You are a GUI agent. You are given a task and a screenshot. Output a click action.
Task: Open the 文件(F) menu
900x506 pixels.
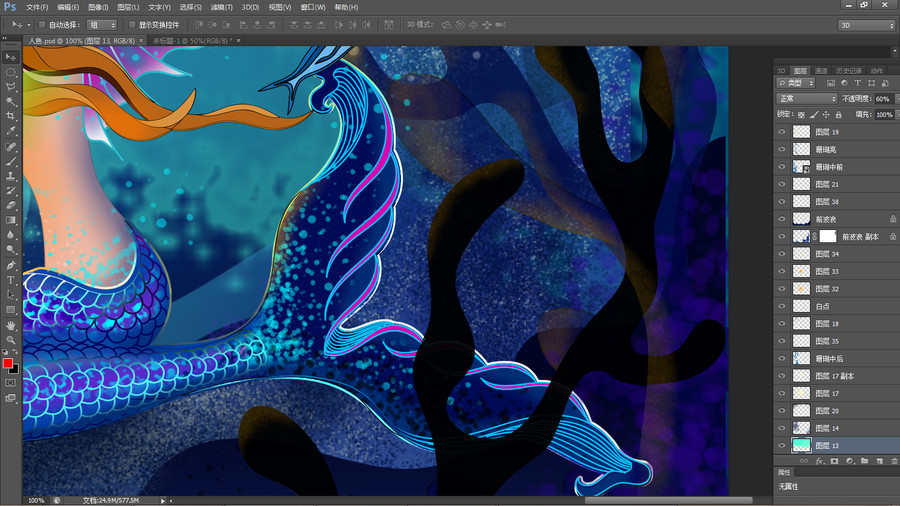pyautogui.click(x=37, y=7)
